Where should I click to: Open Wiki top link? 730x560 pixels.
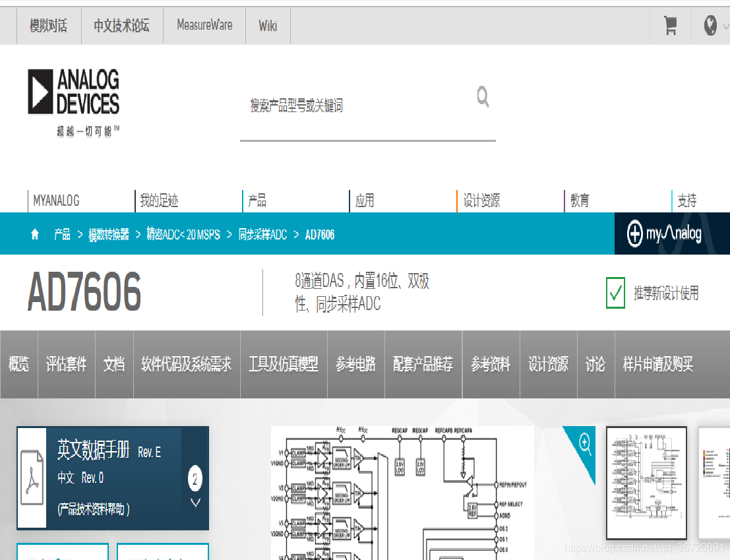click(x=268, y=26)
